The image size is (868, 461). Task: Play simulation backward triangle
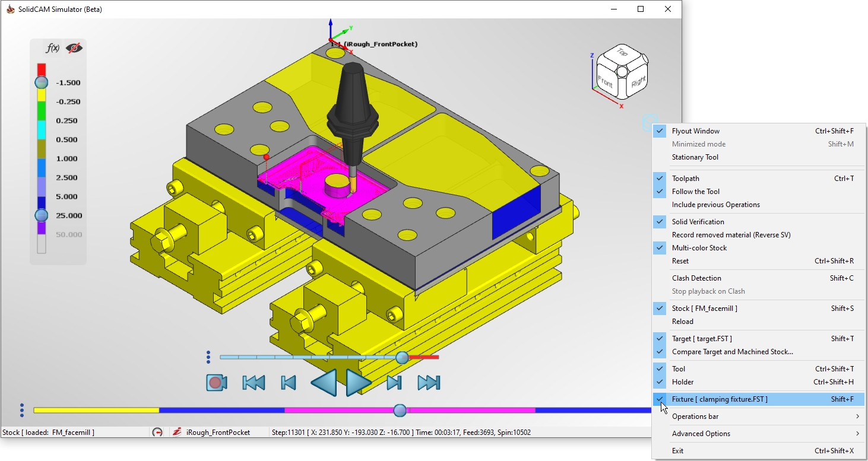pos(324,383)
